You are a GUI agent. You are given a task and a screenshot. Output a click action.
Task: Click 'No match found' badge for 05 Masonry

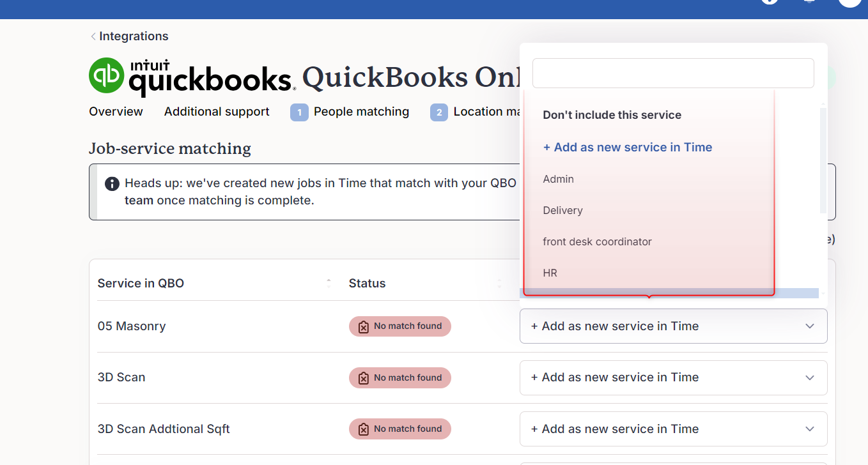[400, 326]
